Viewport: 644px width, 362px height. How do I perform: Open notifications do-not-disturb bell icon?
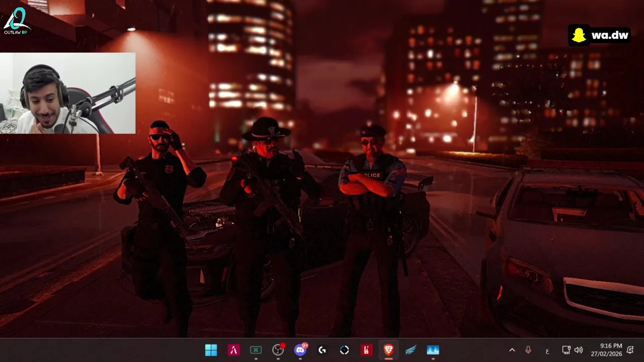pos(631,350)
